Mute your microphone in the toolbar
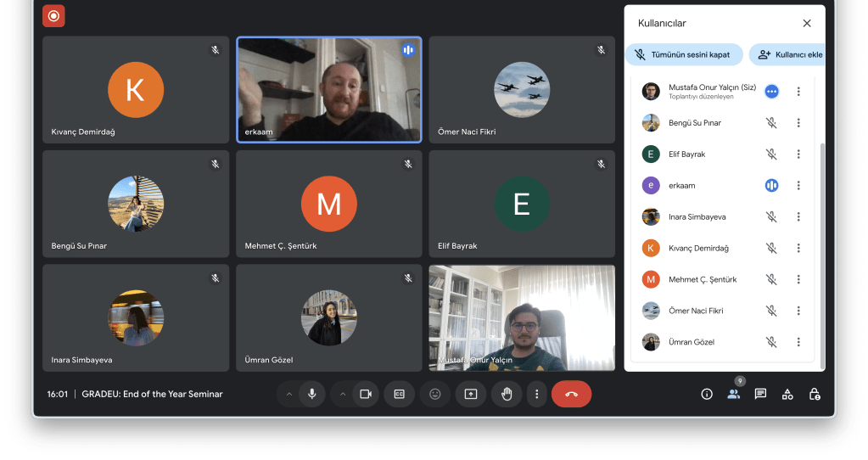The height and width of the screenshot is (460, 868). pos(312,394)
